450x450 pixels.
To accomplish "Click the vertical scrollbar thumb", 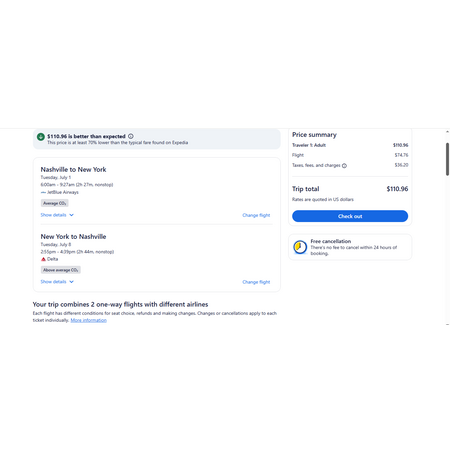I will click(447, 159).
